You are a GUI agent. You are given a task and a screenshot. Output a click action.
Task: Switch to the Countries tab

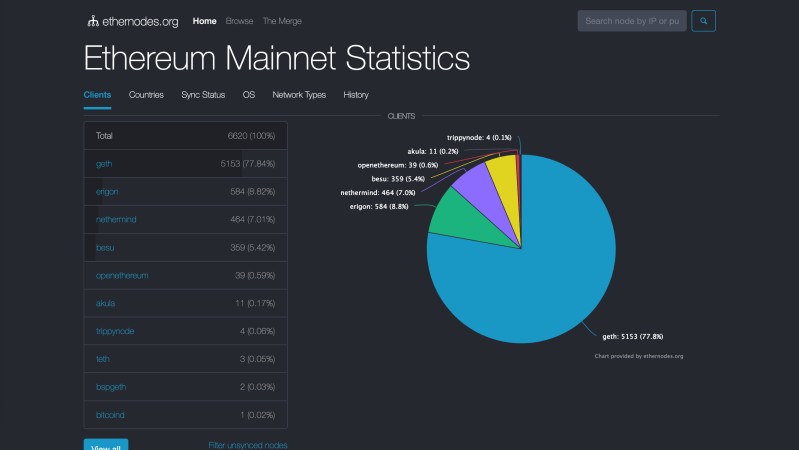coord(146,95)
